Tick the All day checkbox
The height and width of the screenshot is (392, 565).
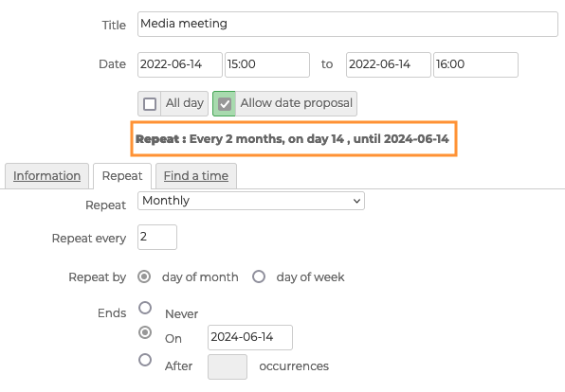point(150,104)
